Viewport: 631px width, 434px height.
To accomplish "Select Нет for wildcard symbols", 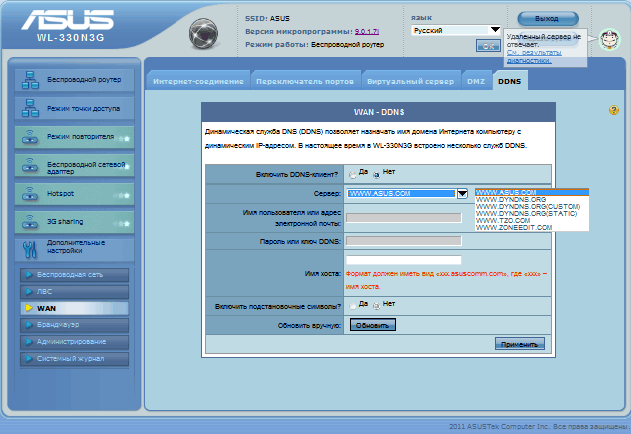I will (377, 306).
